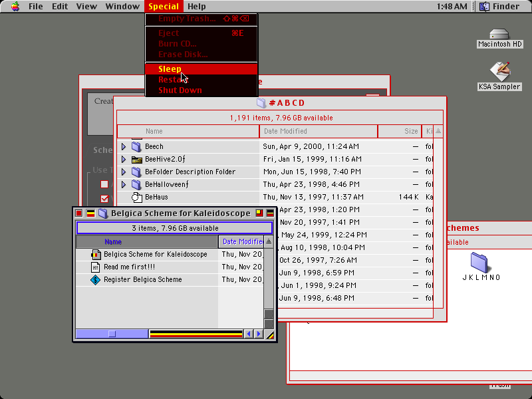Click 1,191 items status text
532x399 pixels.
(281, 118)
